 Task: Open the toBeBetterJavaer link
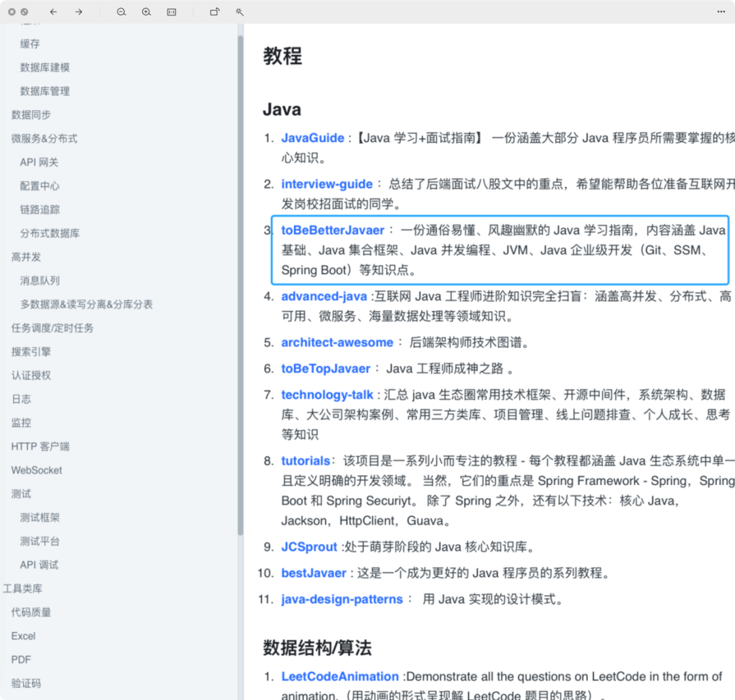[332, 230]
